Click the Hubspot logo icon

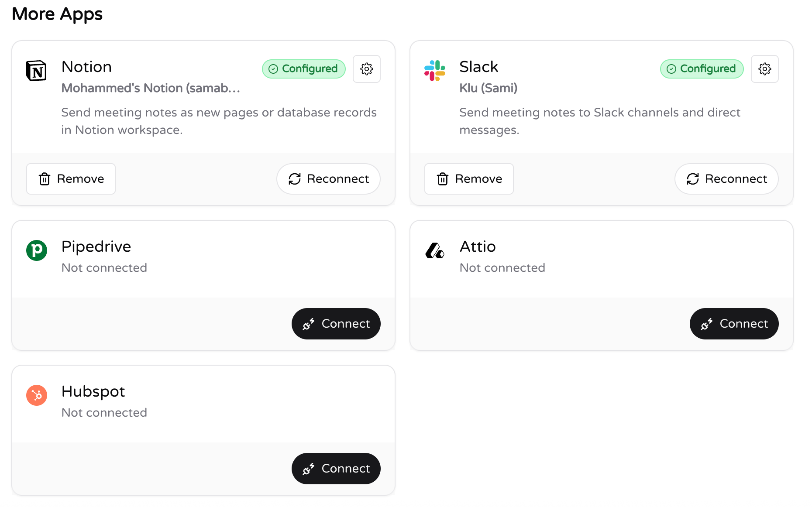point(37,395)
